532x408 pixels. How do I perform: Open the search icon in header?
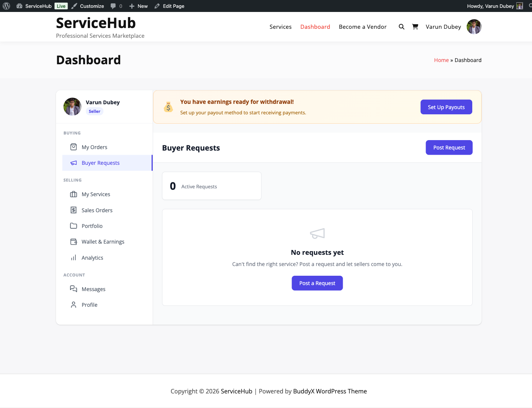pyautogui.click(x=401, y=27)
